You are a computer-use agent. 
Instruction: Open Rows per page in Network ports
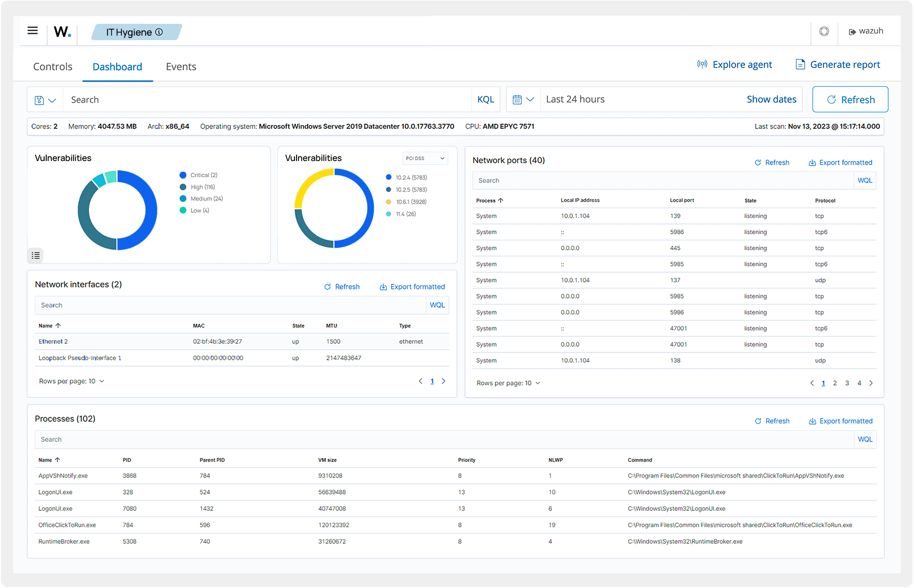508,383
